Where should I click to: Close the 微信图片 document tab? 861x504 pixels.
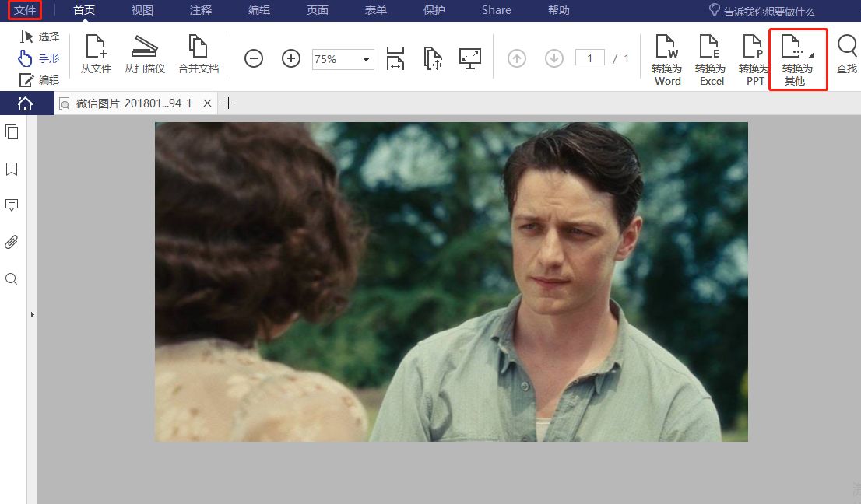[207, 103]
